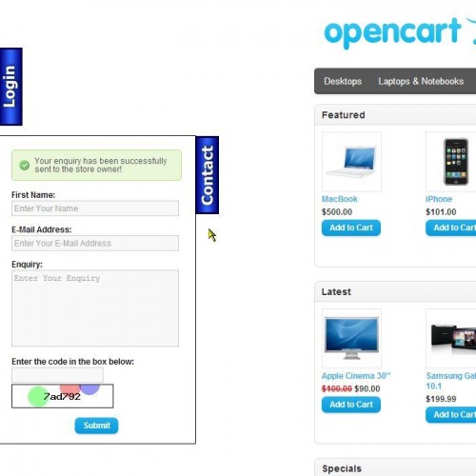Follow the iPhone product link

[439, 199]
